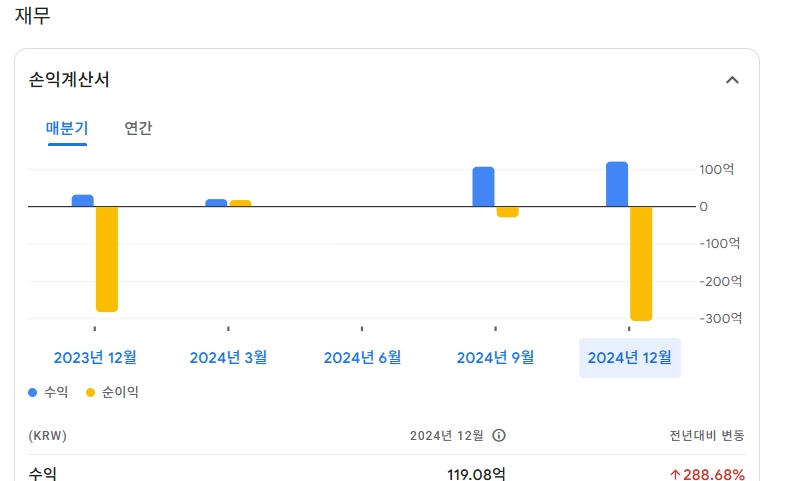This screenshot has height=481, width=791.
Task: Select the highlighted 2024년 12월 quarter
Action: tap(630, 358)
